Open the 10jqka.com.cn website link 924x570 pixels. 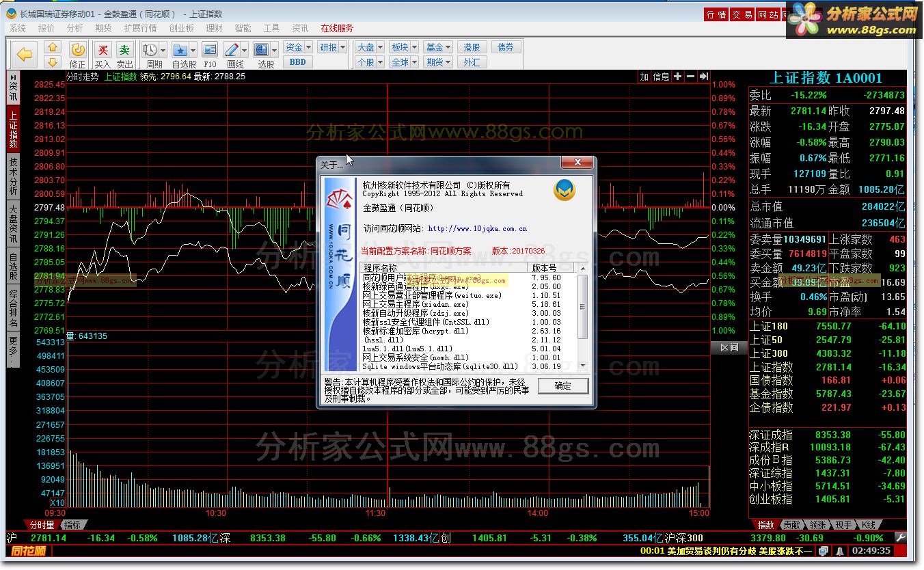478,228
